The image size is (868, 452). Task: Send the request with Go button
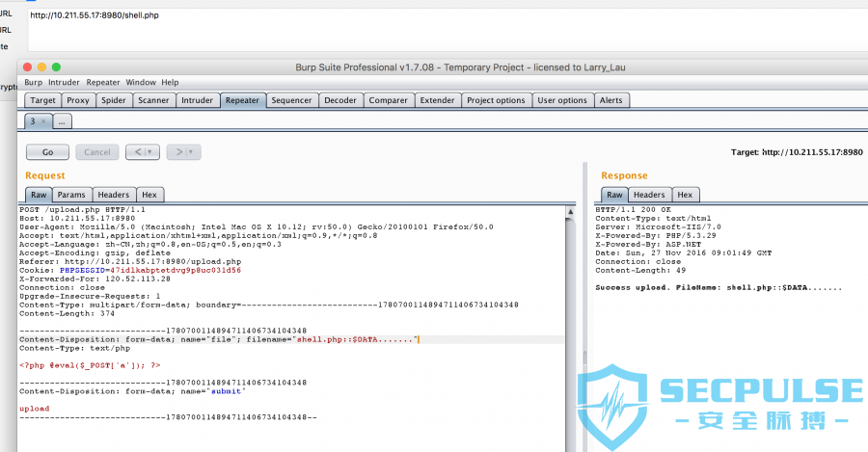47,152
